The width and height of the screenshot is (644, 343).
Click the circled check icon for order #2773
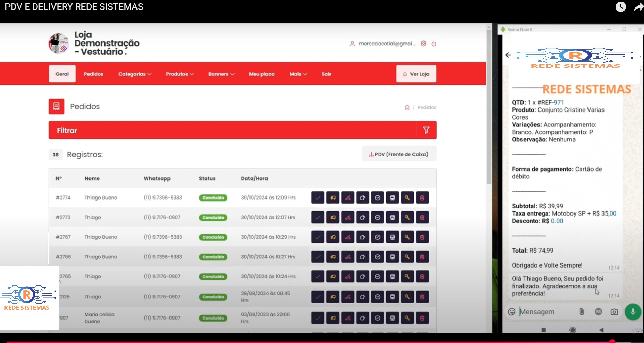(x=377, y=217)
